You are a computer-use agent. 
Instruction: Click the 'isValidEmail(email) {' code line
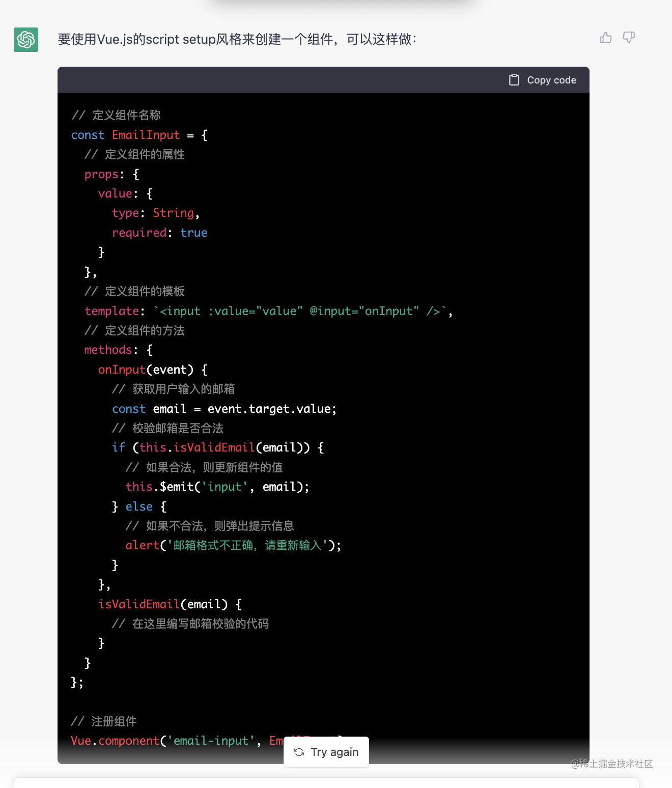(x=170, y=604)
